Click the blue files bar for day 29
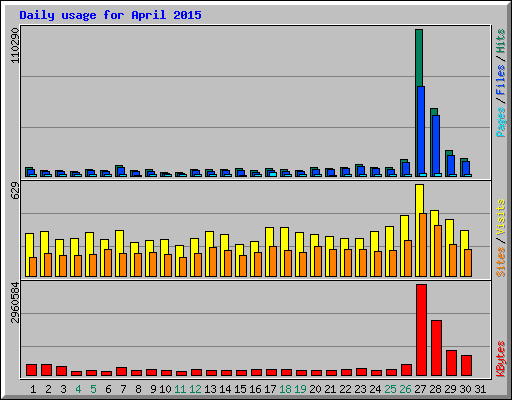This screenshot has height=400, width=512. pos(451,165)
